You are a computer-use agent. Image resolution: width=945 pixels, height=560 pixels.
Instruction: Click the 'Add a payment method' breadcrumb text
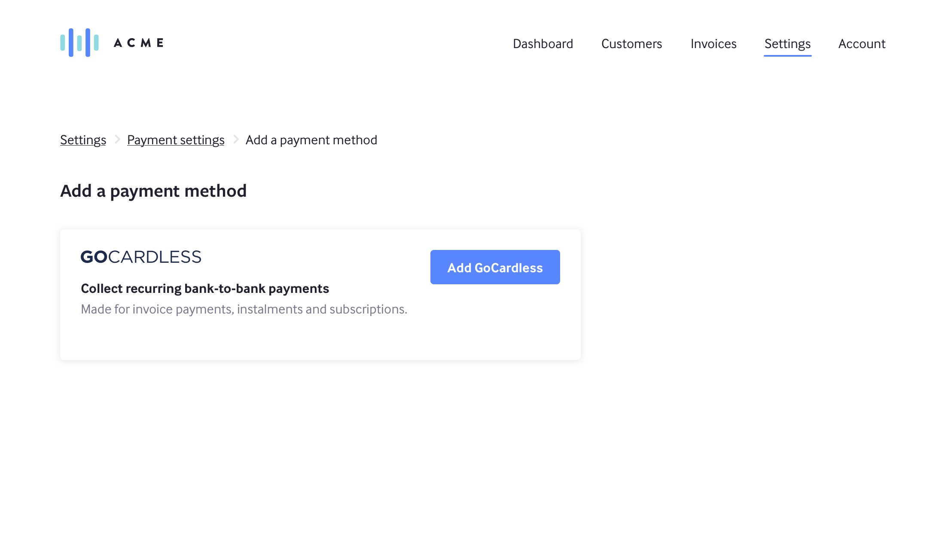(x=311, y=140)
